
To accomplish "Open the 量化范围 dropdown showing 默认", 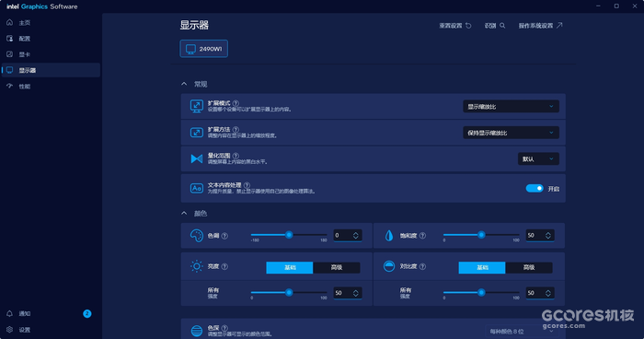I will coord(538,158).
